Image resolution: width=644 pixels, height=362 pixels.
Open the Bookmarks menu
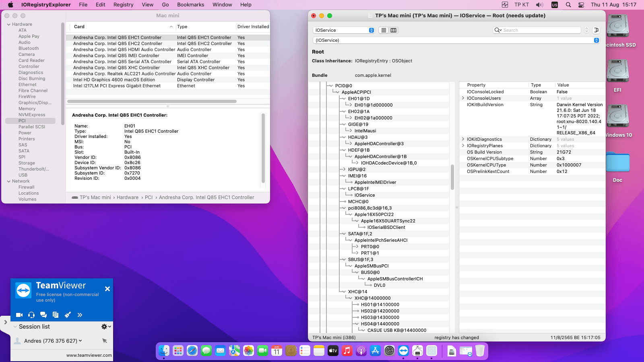[190, 5]
